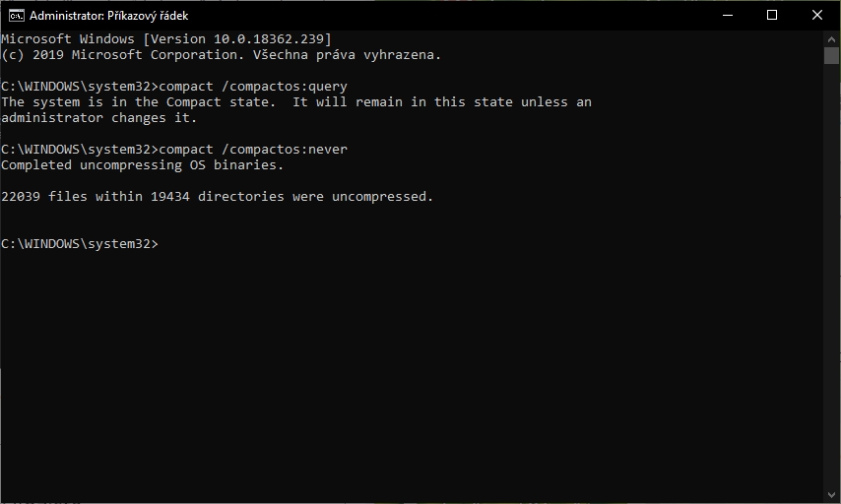841x504 pixels.
Task: Click the 2019 Microsoft Corporation copyright line
Action: pyautogui.click(x=221, y=55)
